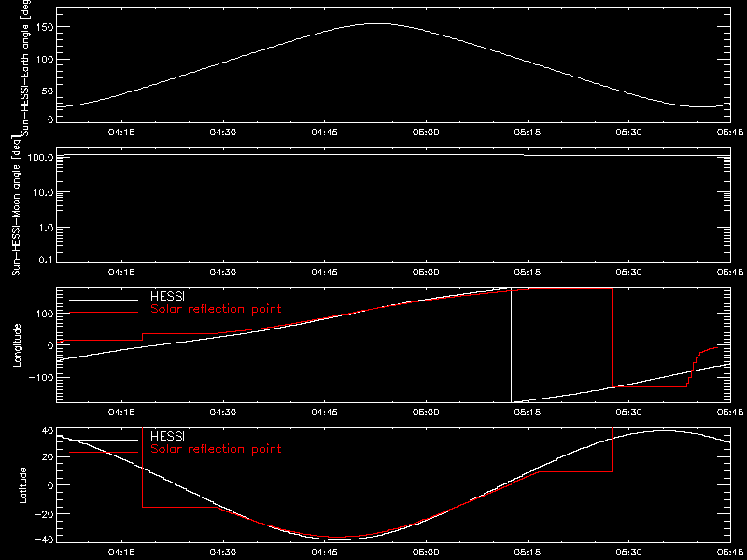Click the -40 tick on Latitude axis
Viewport: 747px width, 560px height.
tap(44, 540)
